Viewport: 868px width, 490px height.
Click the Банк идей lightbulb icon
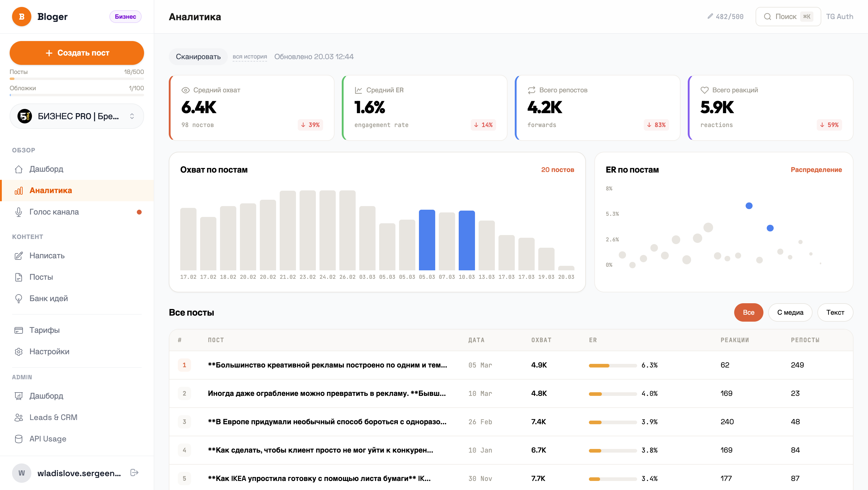[x=18, y=298]
